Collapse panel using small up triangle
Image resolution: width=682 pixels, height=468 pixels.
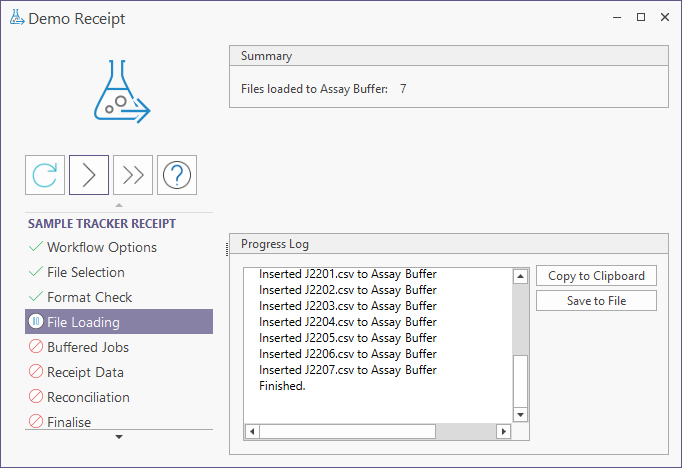point(119,205)
